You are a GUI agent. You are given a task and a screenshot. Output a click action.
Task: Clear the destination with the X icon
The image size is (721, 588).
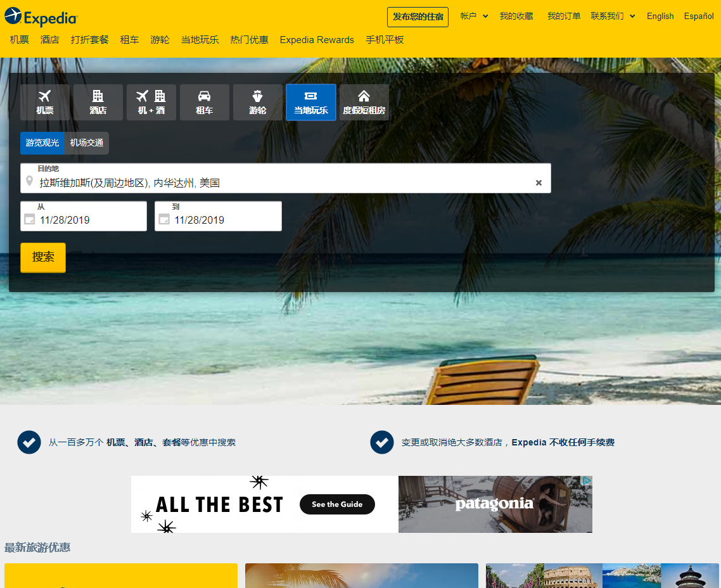click(x=539, y=182)
